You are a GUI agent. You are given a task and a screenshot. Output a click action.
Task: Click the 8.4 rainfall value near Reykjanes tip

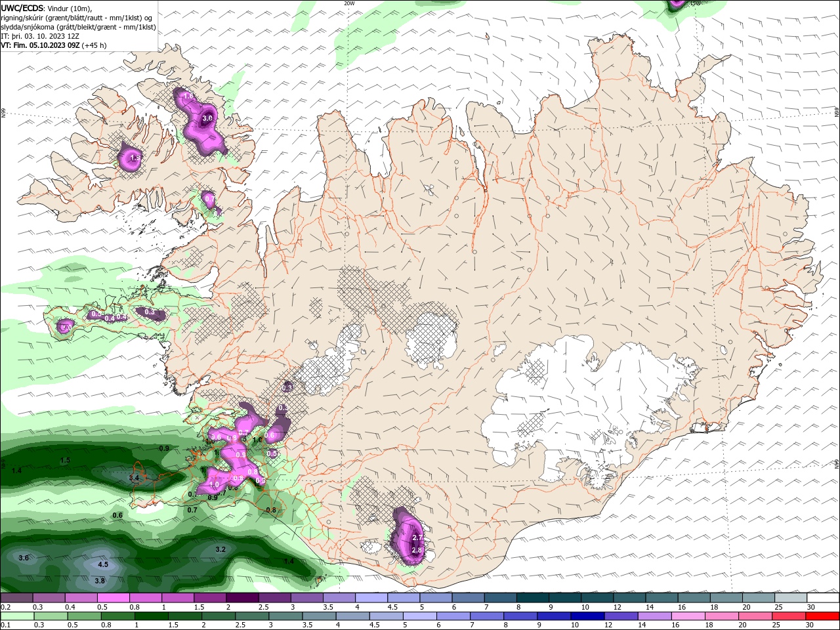[134, 478]
